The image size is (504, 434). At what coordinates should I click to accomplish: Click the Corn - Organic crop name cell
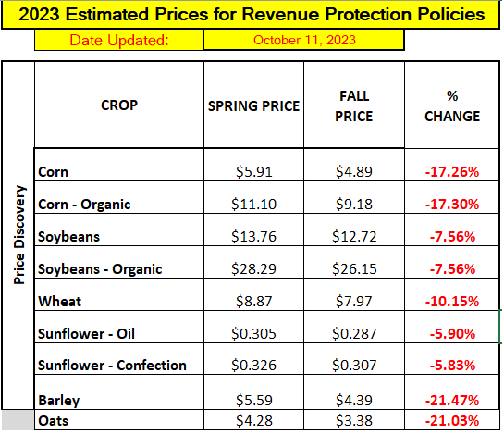click(119, 197)
